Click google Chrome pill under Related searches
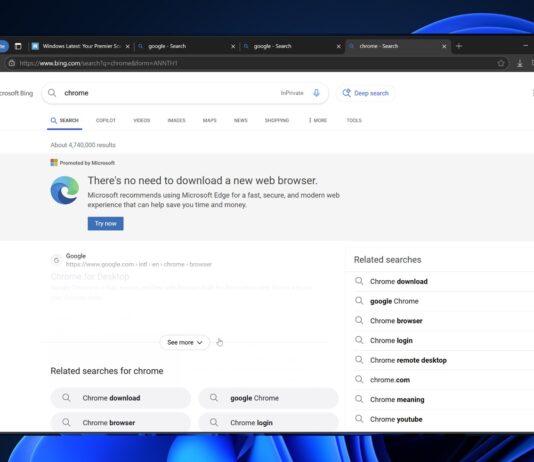The image size is (534, 462). coord(268,398)
